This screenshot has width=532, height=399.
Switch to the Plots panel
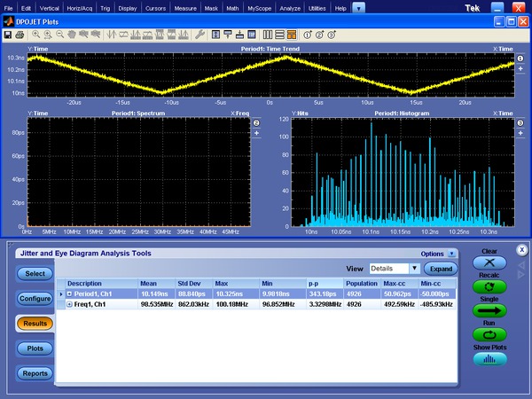[35, 348]
